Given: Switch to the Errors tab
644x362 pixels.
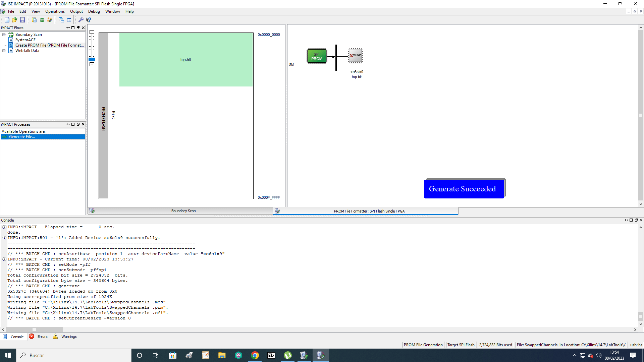Looking at the screenshot, I should coord(39,337).
